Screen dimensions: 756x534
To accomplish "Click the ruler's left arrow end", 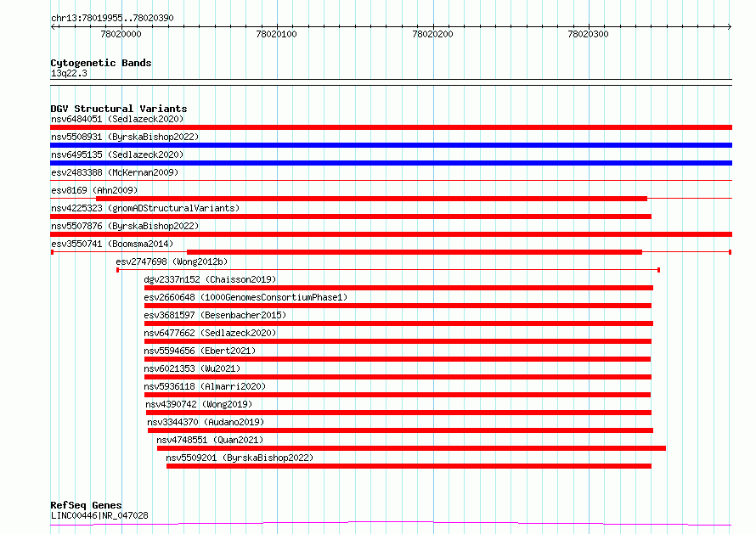I will 53,27.
